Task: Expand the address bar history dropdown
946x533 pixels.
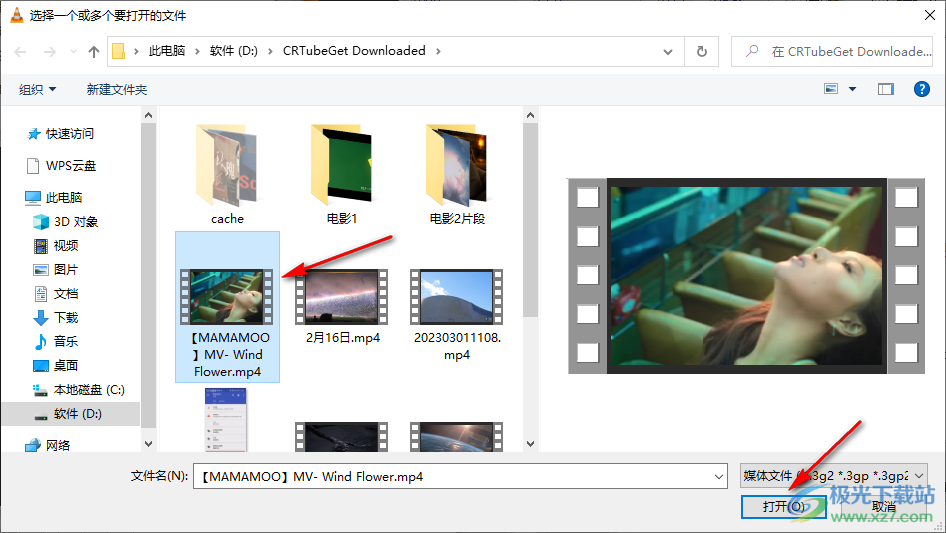Action: click(x=668, y=51)
